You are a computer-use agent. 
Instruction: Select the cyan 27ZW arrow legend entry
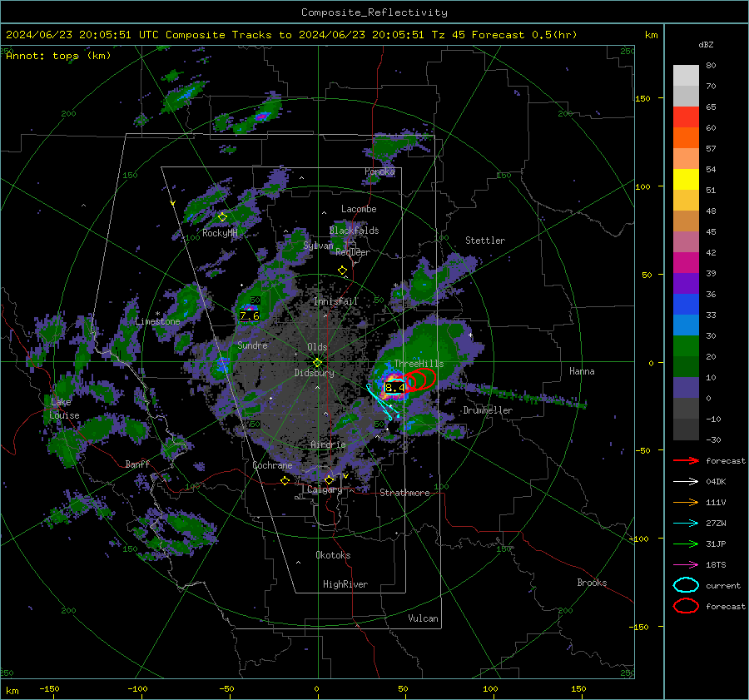(686, 524)
